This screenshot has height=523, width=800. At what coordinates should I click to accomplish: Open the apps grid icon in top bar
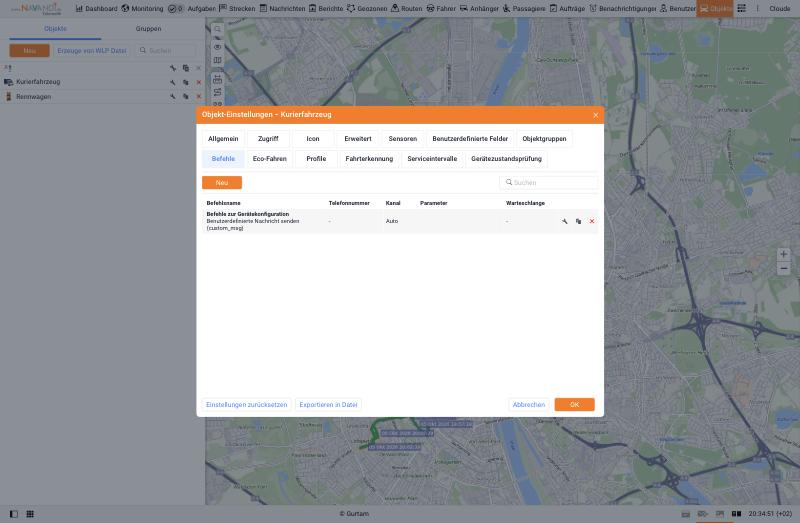click(x=741, y=8)
